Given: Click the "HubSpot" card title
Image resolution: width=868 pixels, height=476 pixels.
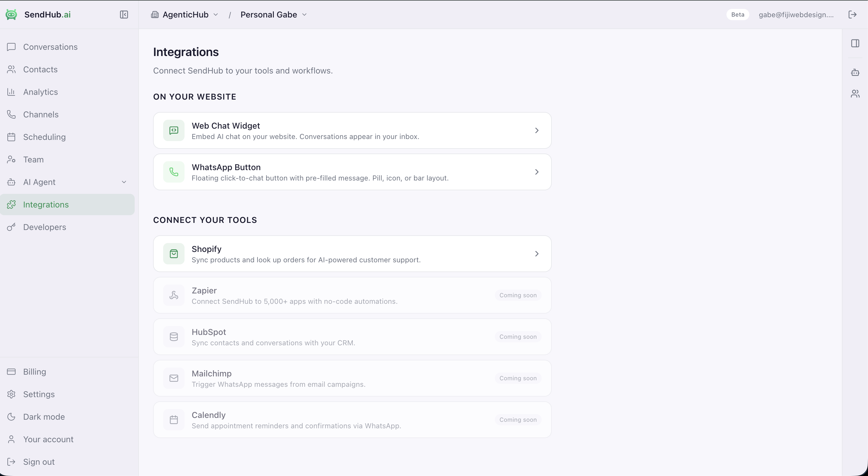Looking at the screenshot, I should point(209,332).
